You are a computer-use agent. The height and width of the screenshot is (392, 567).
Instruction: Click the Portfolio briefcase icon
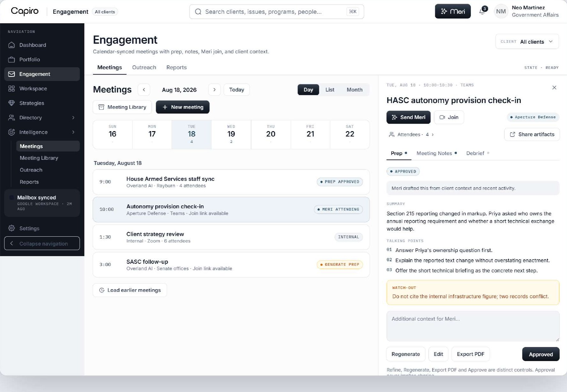pyautogui.click(x=11, y=60)
